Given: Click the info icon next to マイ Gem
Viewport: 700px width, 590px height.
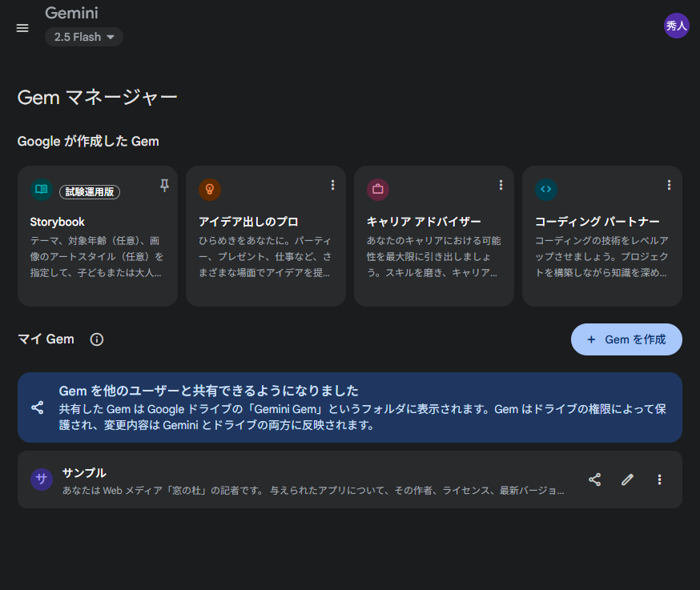Looking at the screenshot, I should coord(96,339).
